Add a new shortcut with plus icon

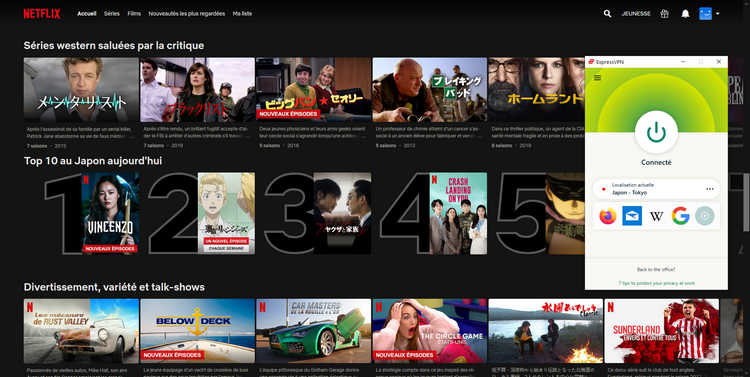[x=705, y=216]
